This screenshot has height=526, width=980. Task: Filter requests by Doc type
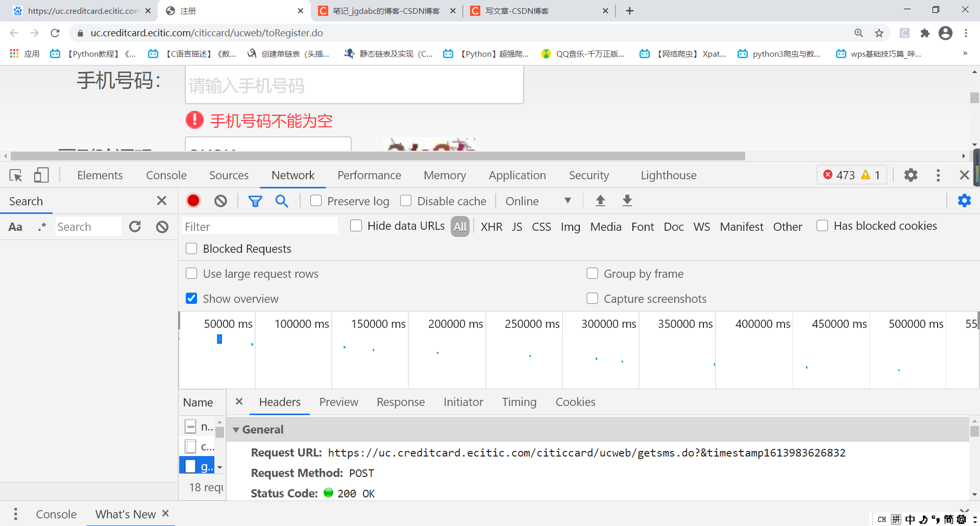[674, 227]
